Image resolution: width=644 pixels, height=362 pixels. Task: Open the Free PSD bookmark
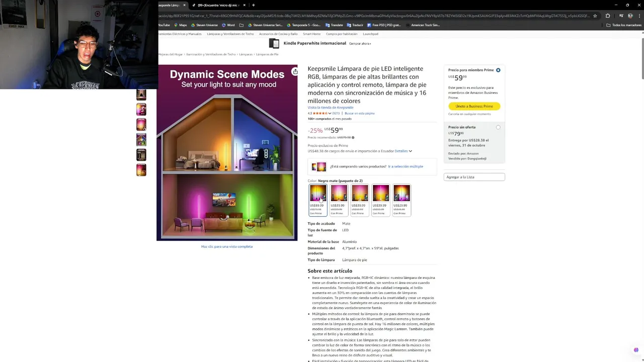tap(384, 25)
